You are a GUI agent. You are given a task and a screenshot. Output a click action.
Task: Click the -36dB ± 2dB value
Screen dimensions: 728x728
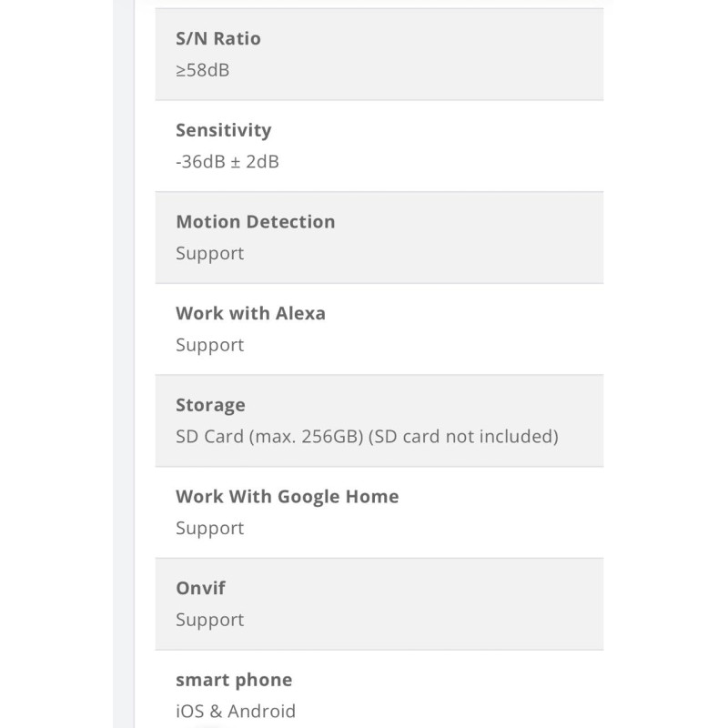[227, 162]
